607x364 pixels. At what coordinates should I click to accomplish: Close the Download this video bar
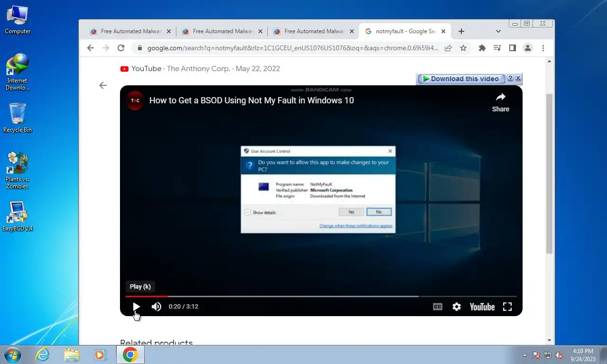[518, 78]
